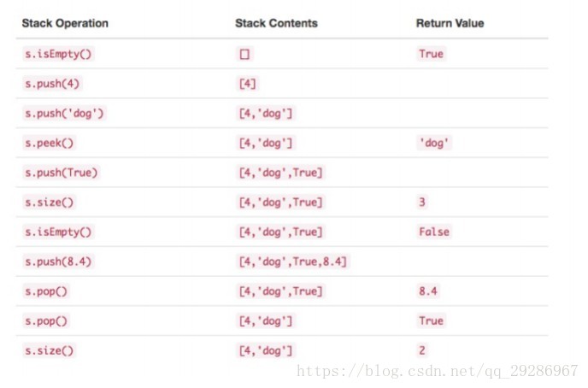Click True return value for s.isEmpty()
Viewport: 588px width, 388px height.
point(431,54)
